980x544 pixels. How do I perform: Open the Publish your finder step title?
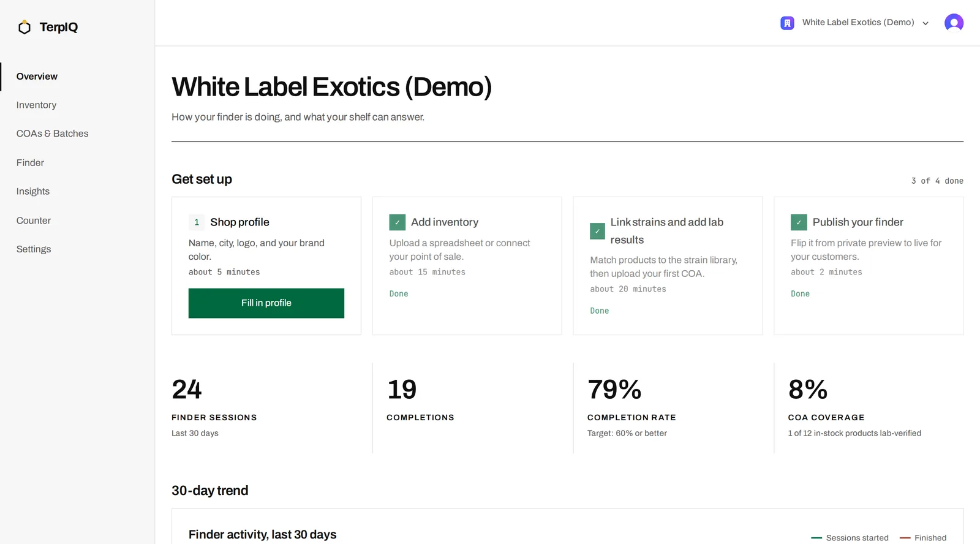click(x=858, y=222)
